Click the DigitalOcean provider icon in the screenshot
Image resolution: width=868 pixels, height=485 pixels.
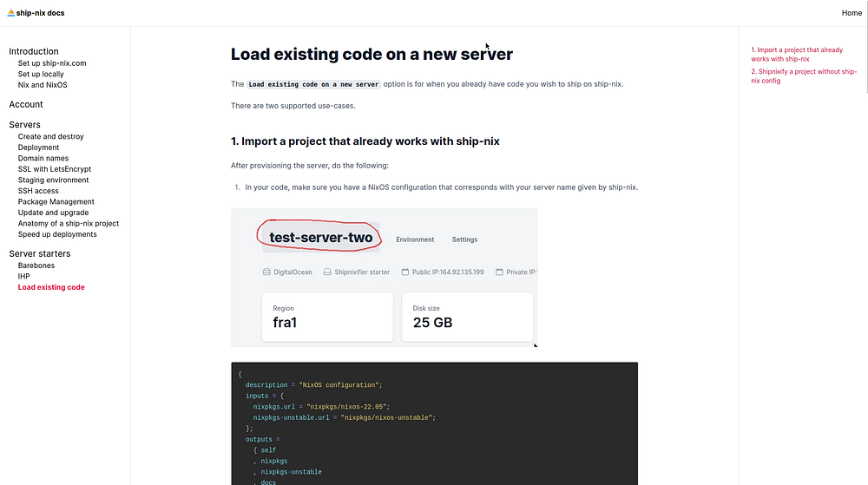(266, 272)
